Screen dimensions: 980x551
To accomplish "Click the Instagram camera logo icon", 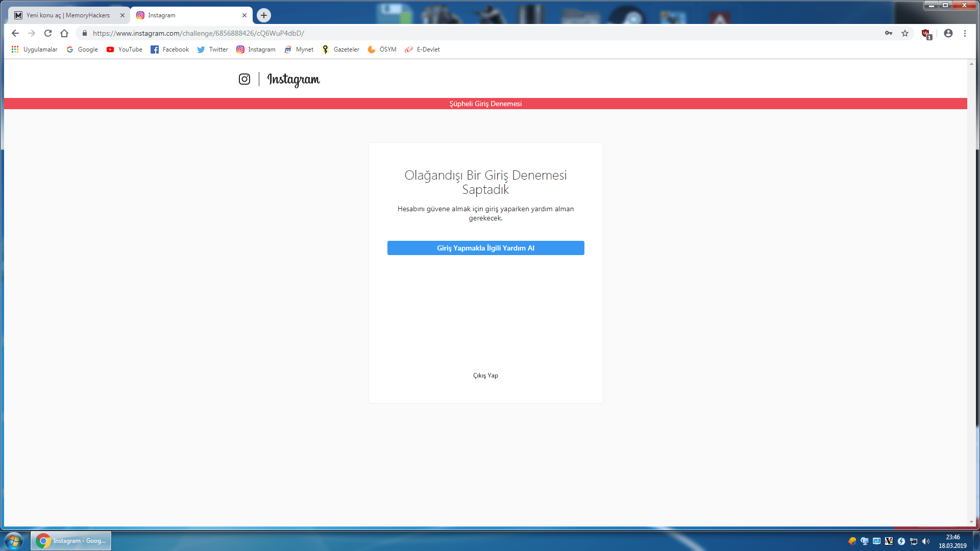I will coord(244,79).
